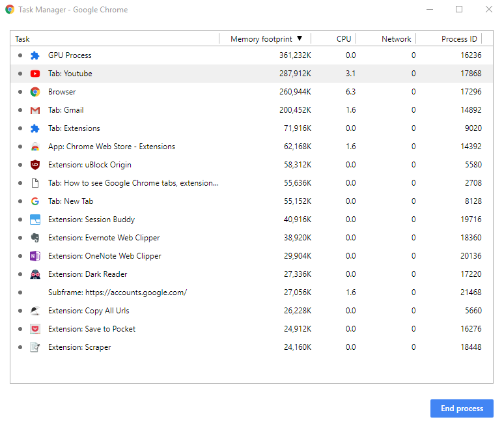Click the Tab: Extensions puzzle icon
The width and height of the screenshot is (504, 428).
coord(35,128)
